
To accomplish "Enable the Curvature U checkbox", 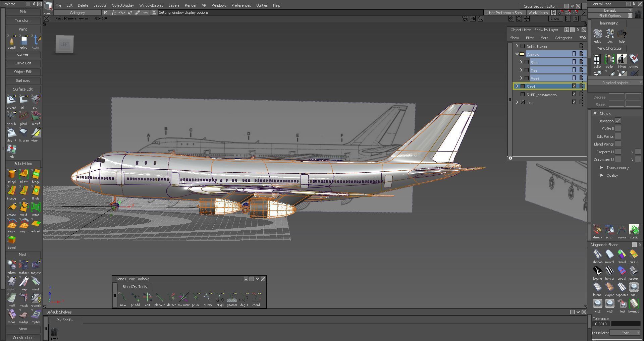I will [x=618, y=159].
